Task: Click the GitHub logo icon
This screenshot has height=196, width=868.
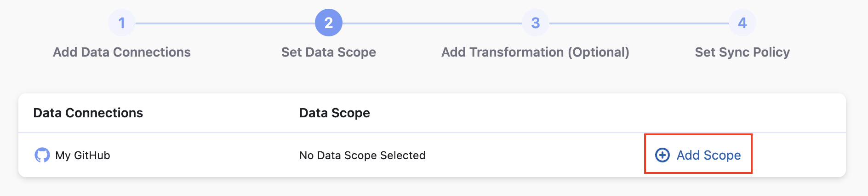Action: [42, 155]
